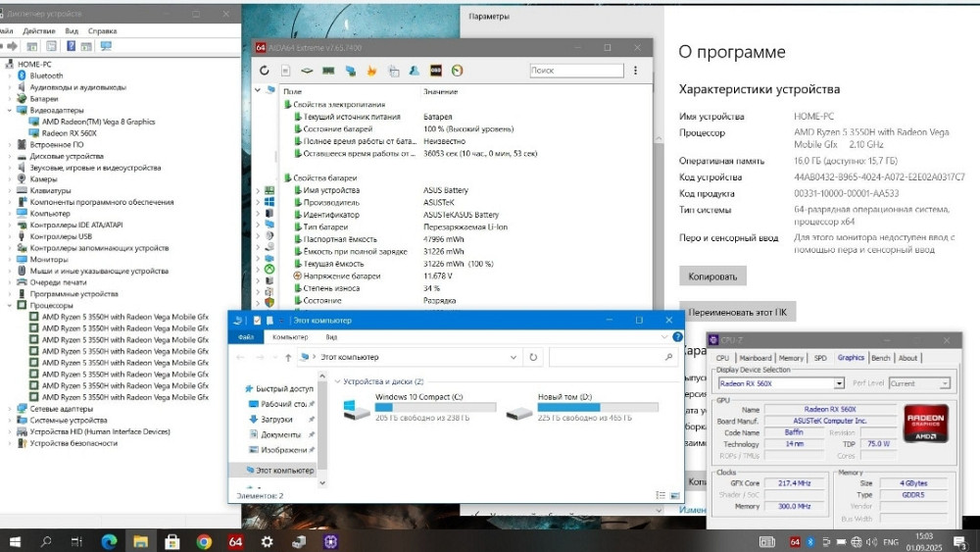Open the Действие menu in Device Manager

38,31
